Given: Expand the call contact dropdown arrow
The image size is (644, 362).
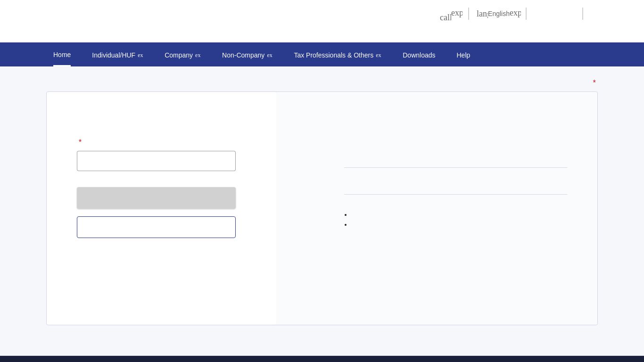Looking at the screenshot, I should [457, 13].
